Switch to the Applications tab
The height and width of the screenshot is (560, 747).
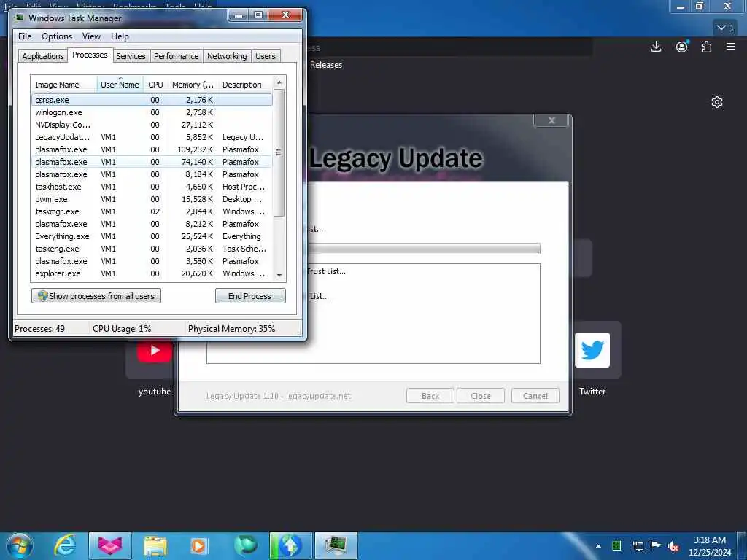[x=43, y=55]
